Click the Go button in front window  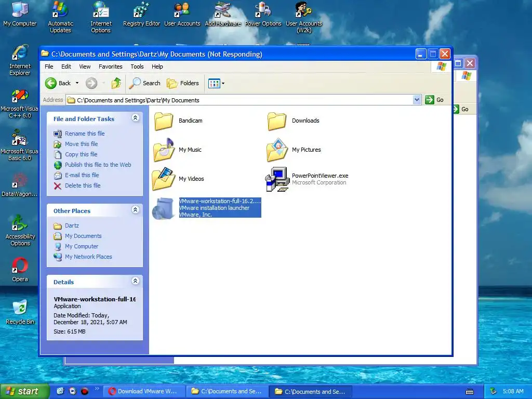435,100
